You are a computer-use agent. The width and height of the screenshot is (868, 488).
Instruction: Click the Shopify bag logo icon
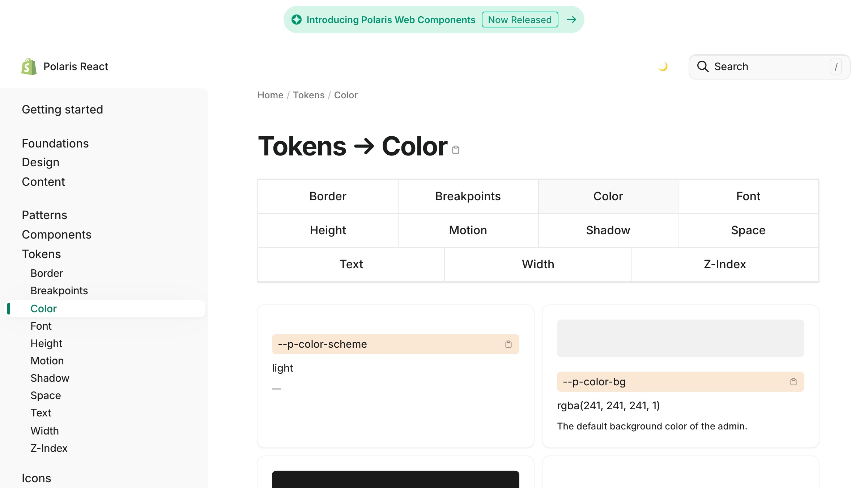point(29,67)
